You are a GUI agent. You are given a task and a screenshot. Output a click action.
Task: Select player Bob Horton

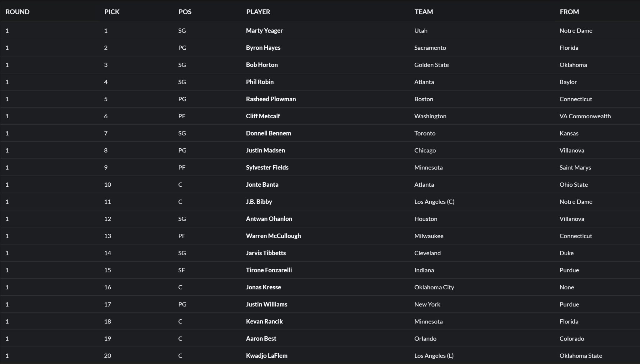click(x=262, y=65)
